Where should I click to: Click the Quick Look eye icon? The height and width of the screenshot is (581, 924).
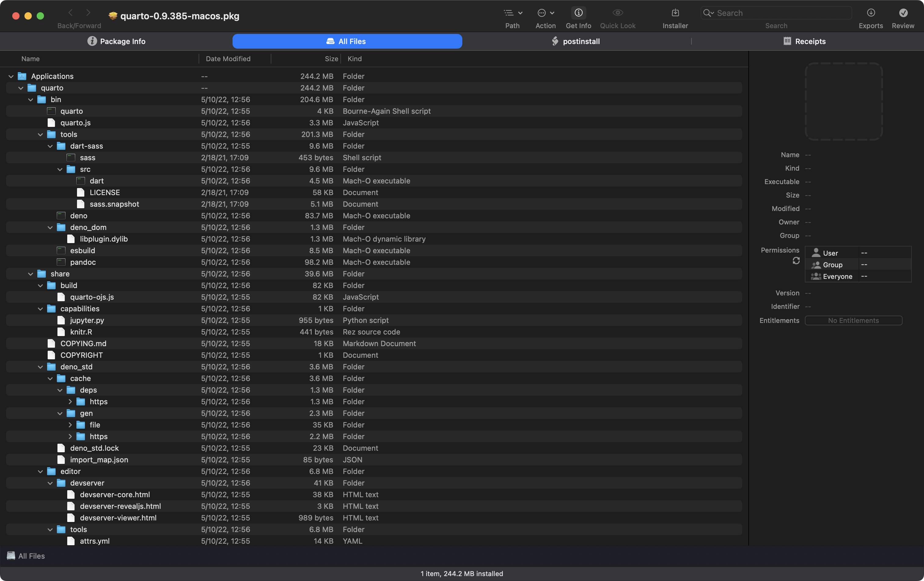coord(618,13)
